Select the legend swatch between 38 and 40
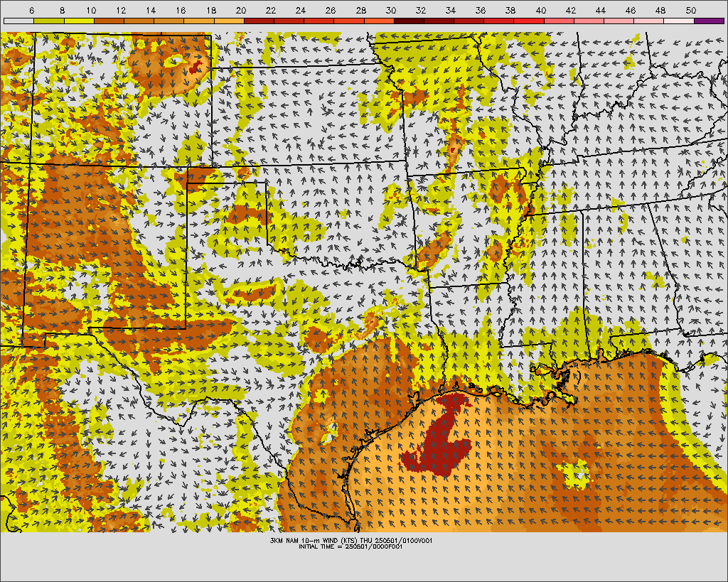The height and width of the screenshot is (582, 728). coord(529,21)
